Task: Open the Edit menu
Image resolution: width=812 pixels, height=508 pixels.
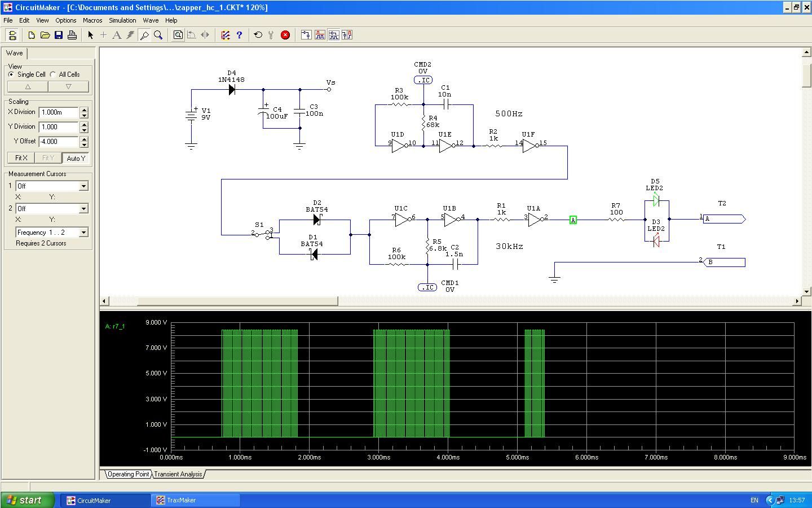Action: [24, 20]
